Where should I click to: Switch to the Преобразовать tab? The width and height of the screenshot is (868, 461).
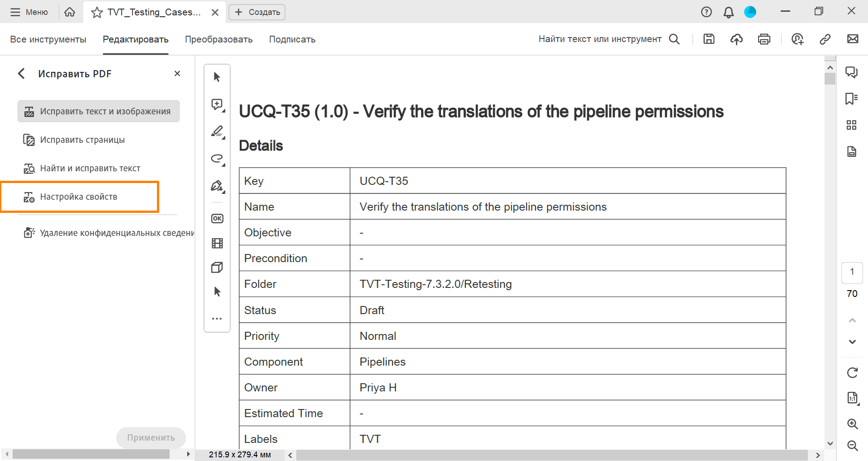(x=218, y=39)
